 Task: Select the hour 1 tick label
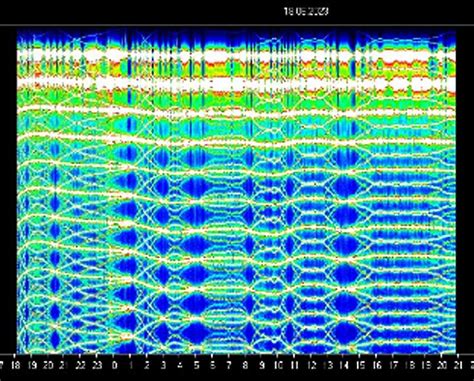coord(131,366)
